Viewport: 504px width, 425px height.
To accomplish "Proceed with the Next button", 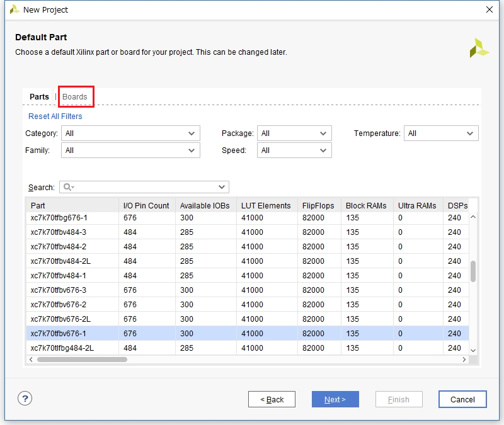I will (335, 399).
